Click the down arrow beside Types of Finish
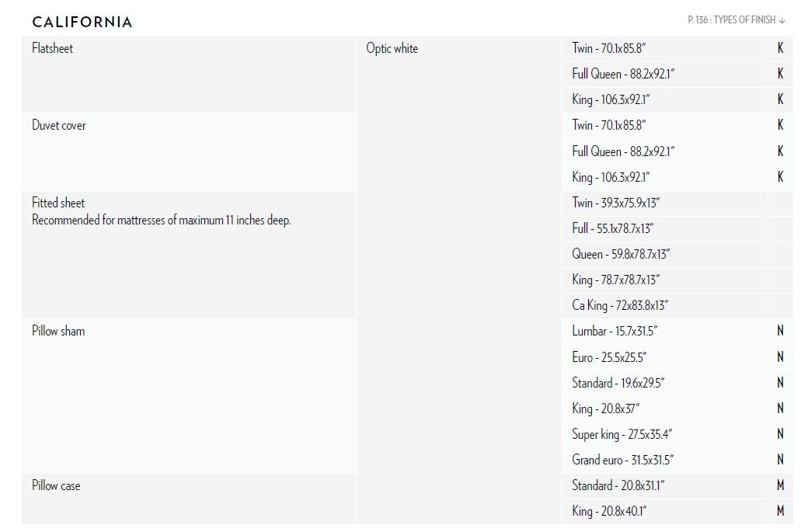Viewport: 808px width, 532px height. point(782,20)
